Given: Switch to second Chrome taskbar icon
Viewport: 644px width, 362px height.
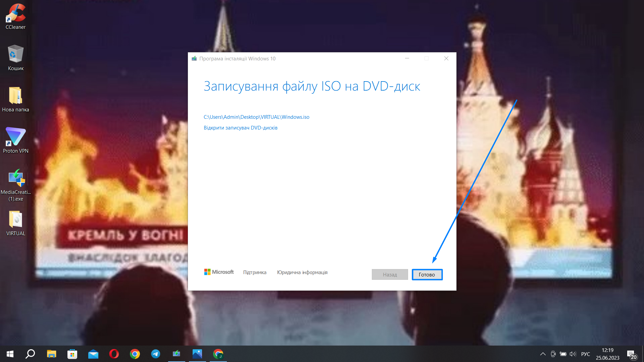Looking at the screenshot, I should (218, 354).
